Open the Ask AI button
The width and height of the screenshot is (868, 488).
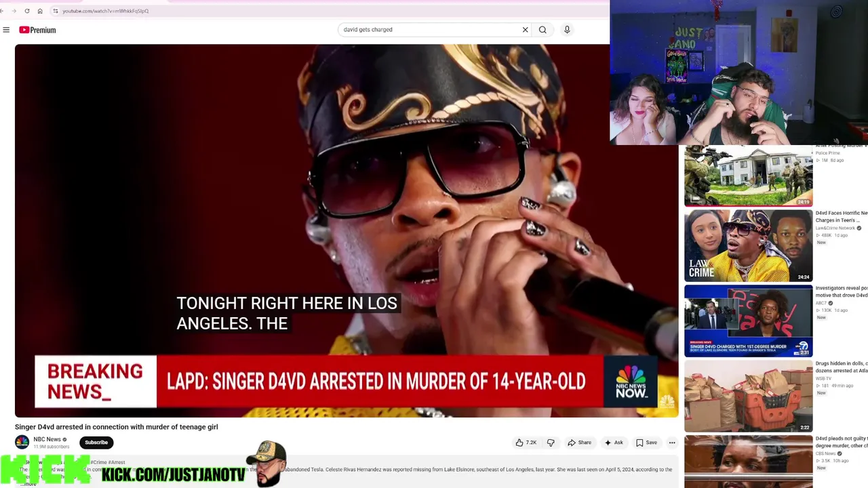tap(613, 443)
